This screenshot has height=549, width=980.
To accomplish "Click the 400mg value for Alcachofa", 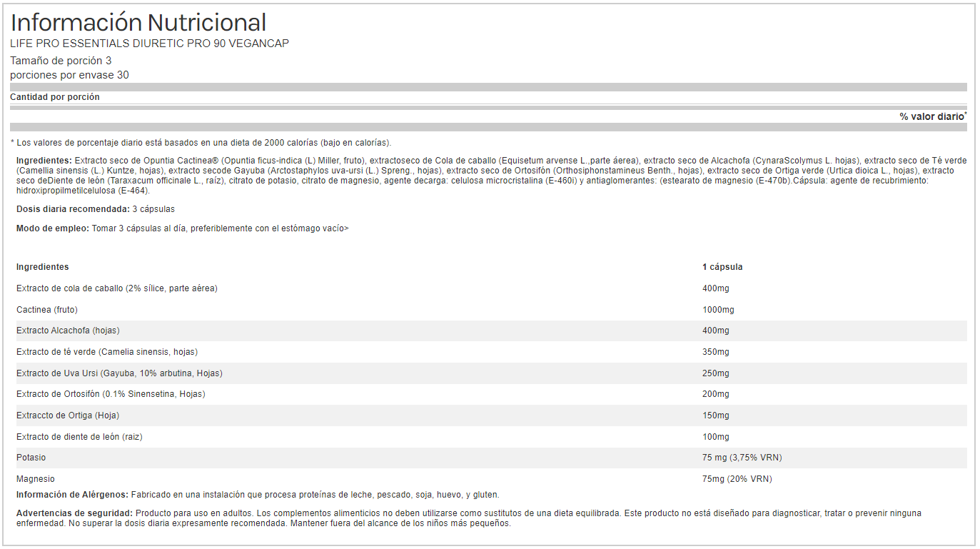I will [x=716, y=331].
